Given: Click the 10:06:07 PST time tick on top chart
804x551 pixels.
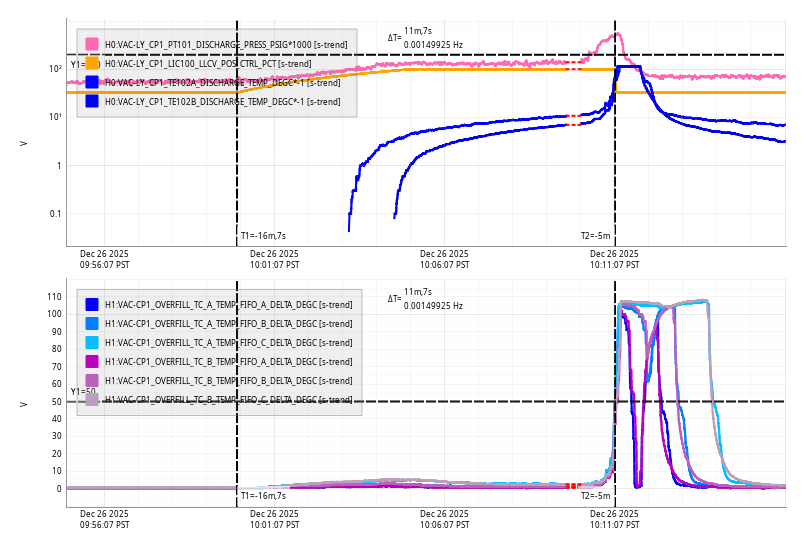Looking at the screenshot, I should (444, 260).
